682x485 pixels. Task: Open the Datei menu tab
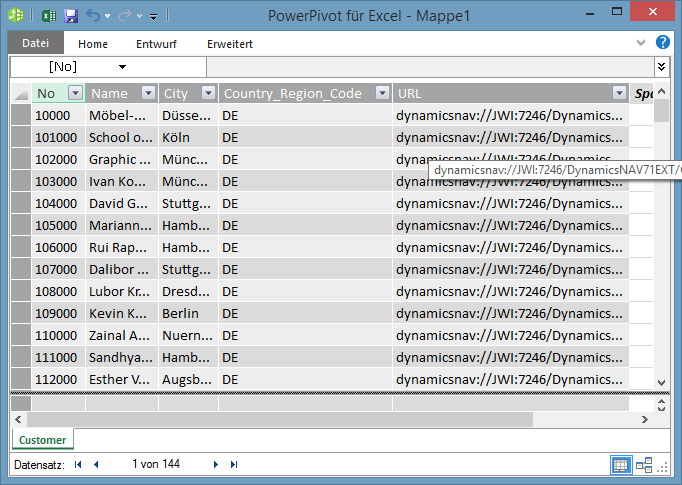[36, 43]
